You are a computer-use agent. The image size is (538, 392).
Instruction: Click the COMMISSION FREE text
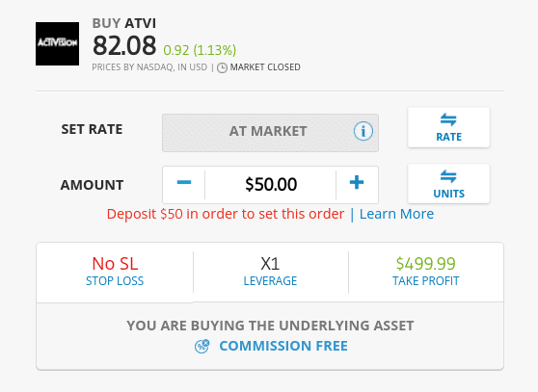(x=283, y=346)
